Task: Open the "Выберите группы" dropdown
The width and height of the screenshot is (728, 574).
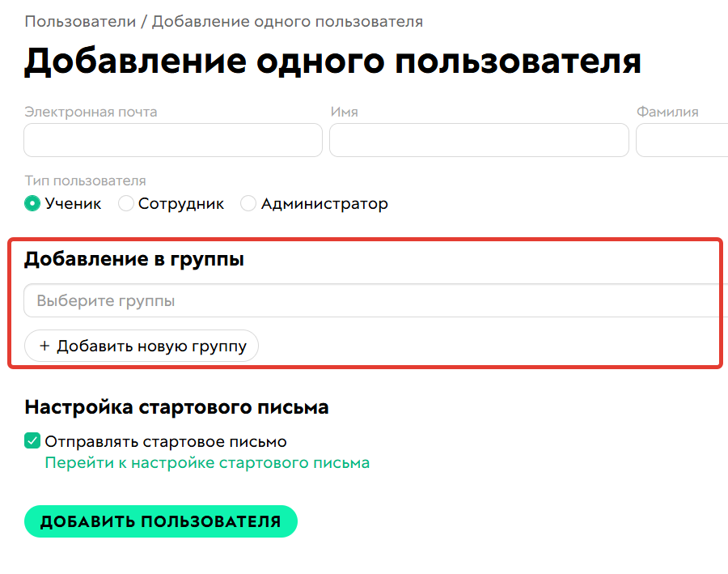Action: (162, 300)
